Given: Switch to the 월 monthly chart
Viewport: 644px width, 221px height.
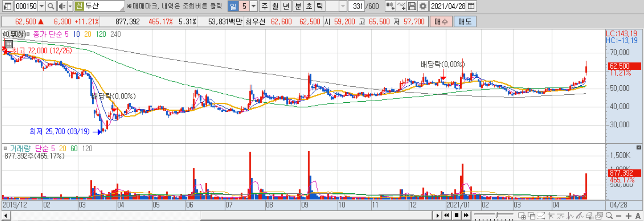Looking at the screenshot, I should click(x=276, y=6).
